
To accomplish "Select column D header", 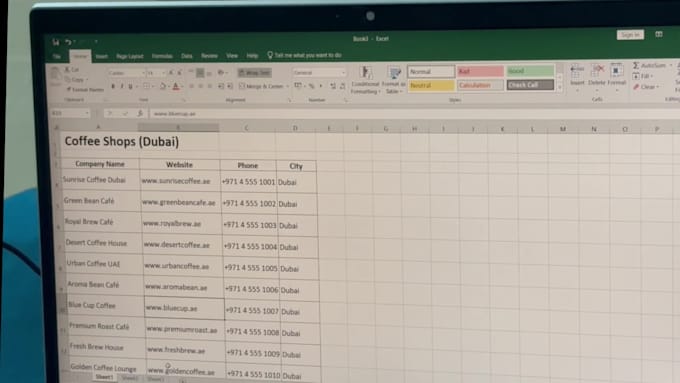I will click(295, 128).
